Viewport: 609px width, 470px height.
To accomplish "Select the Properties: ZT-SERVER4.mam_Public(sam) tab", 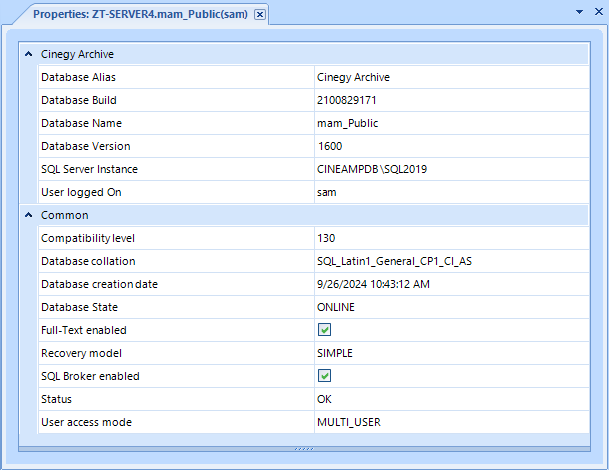I will click(140, 14).
